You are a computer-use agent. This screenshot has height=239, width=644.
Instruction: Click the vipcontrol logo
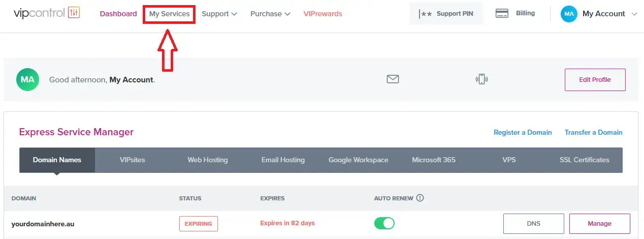(46, 13)
